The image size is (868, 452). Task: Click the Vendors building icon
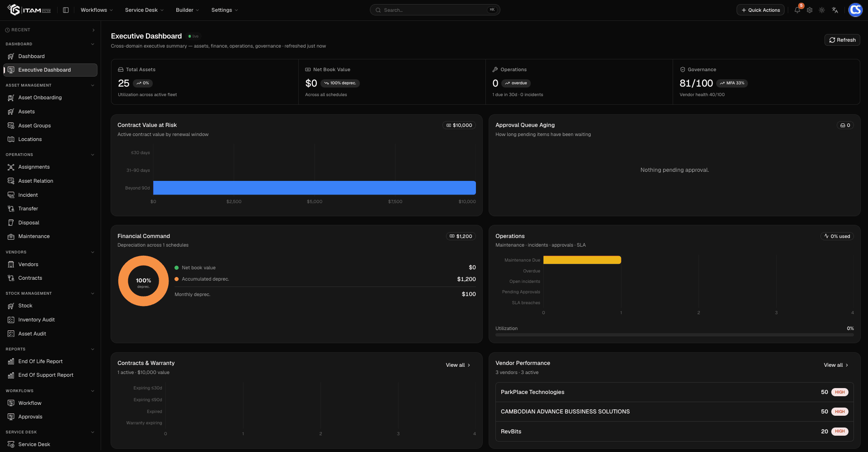tap(11, 264)
